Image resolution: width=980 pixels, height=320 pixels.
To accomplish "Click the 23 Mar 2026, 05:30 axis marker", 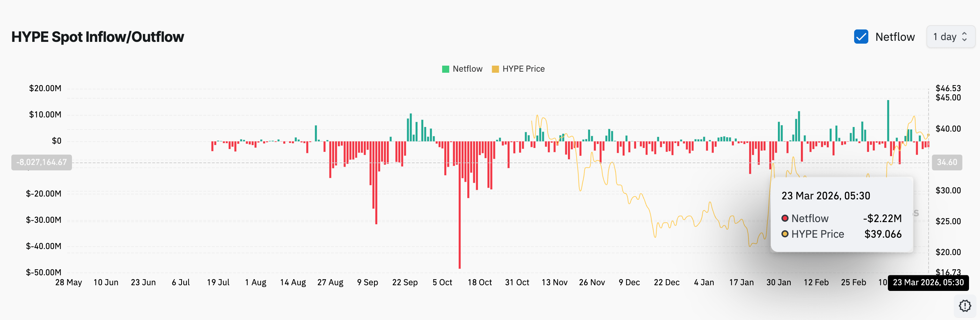I will tap(928, 283).
